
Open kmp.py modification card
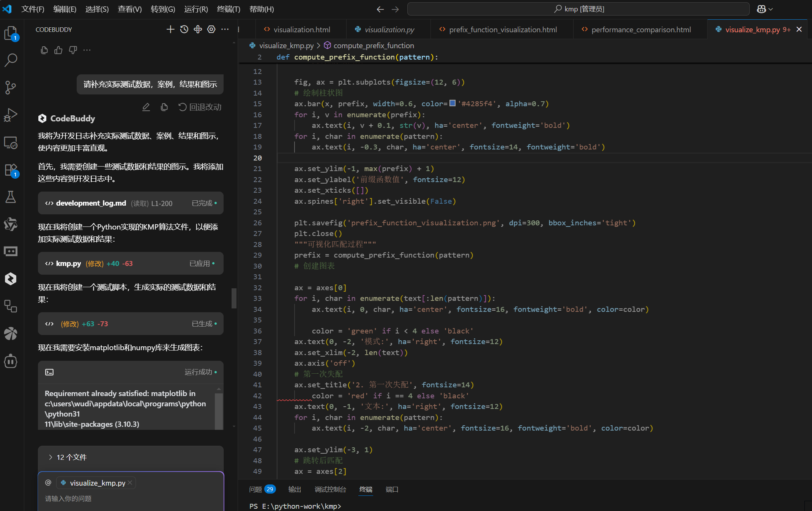pos(131,264)
